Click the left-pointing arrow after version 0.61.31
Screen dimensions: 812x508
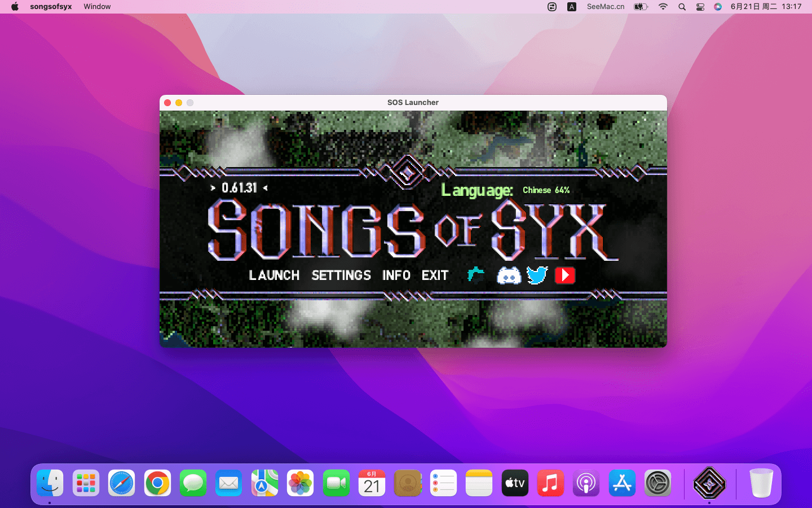click(x=265, y=188)
